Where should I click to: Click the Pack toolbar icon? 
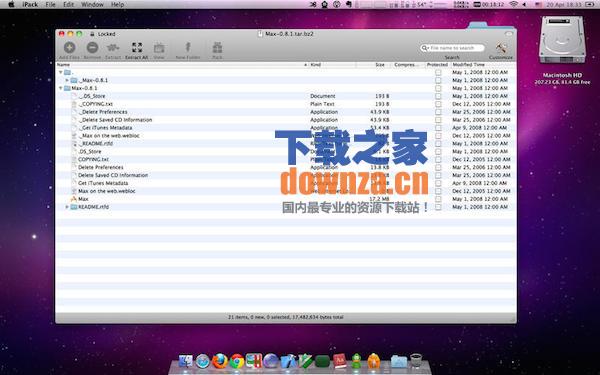[217, 48]
